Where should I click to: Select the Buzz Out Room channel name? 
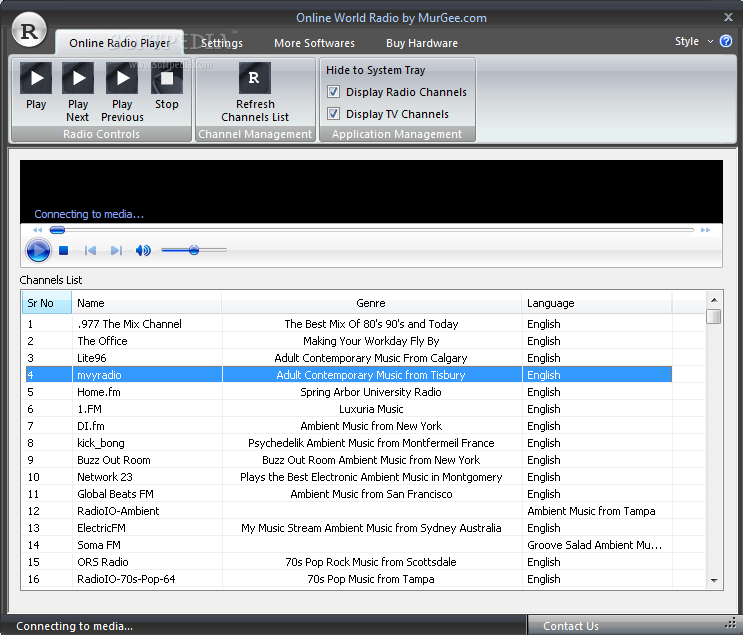(x=114, y=460)
